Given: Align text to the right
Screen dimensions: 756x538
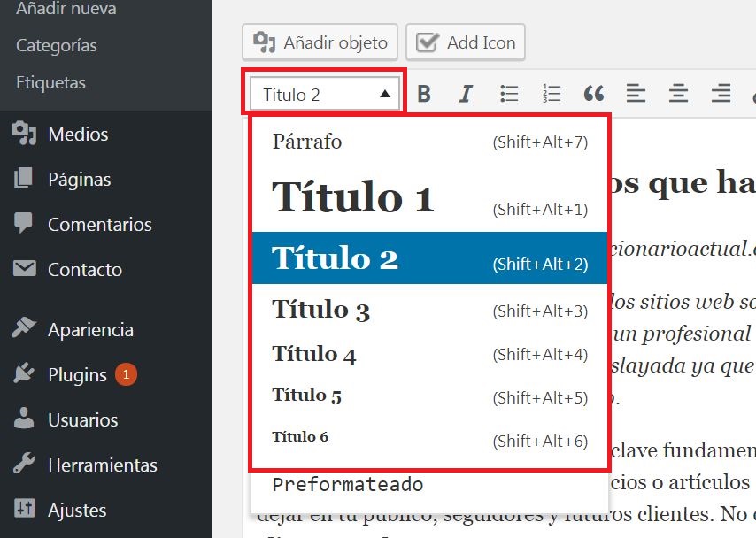Looking at the screenshot, I should click(721, 94).
